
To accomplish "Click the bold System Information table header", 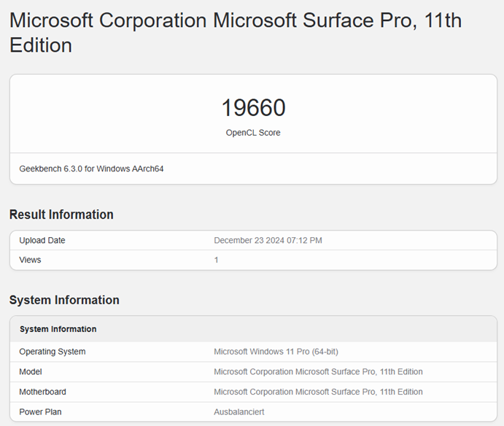I will (58, 329).
